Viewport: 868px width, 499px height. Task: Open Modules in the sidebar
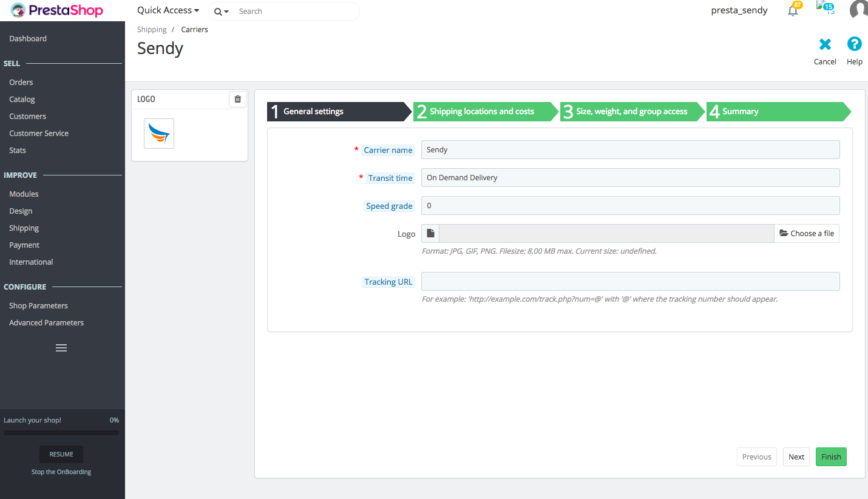point(24,194)
